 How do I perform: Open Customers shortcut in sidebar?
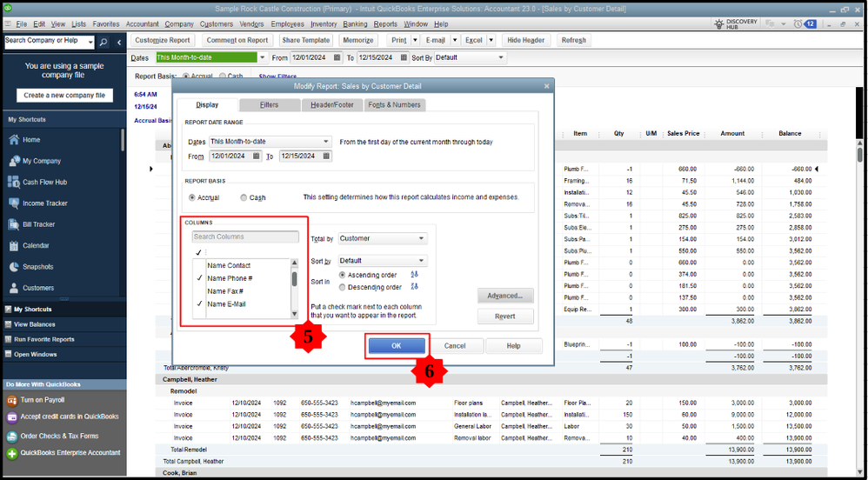tap(38, 288)
